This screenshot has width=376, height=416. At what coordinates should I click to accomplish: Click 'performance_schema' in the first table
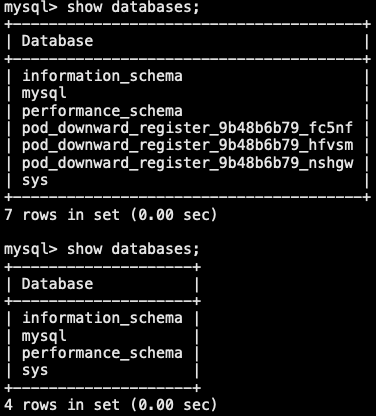[102, 111]
